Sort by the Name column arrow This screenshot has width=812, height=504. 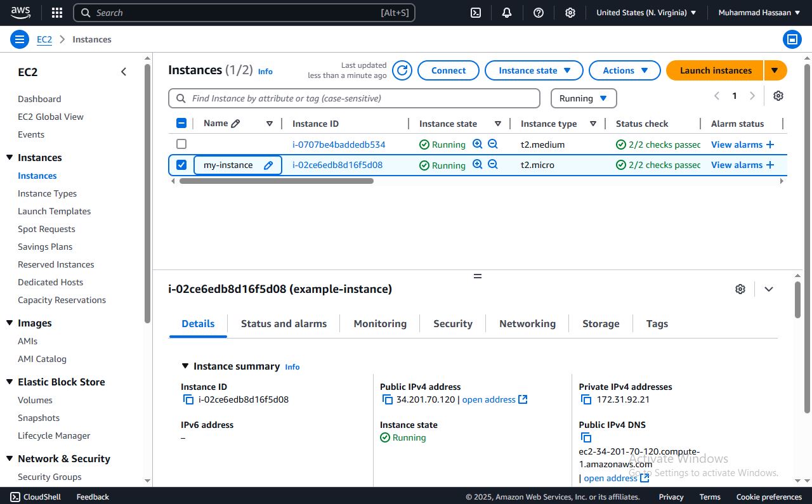pyautogui.click(x=270, y=124)
